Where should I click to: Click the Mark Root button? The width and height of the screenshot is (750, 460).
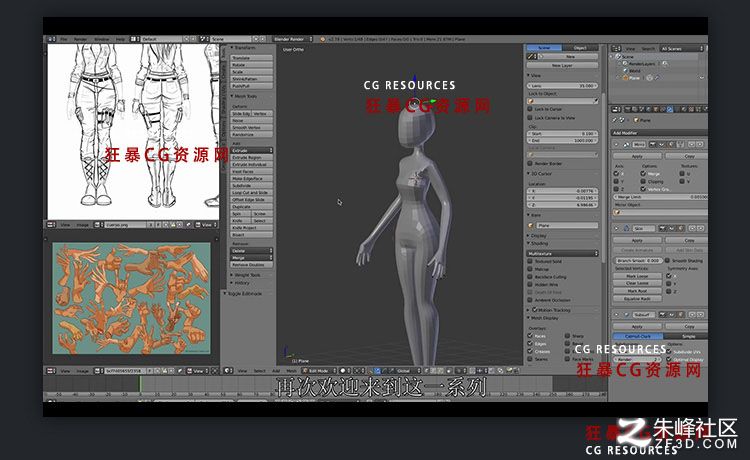pyautogui.click(x=637, y=291)
